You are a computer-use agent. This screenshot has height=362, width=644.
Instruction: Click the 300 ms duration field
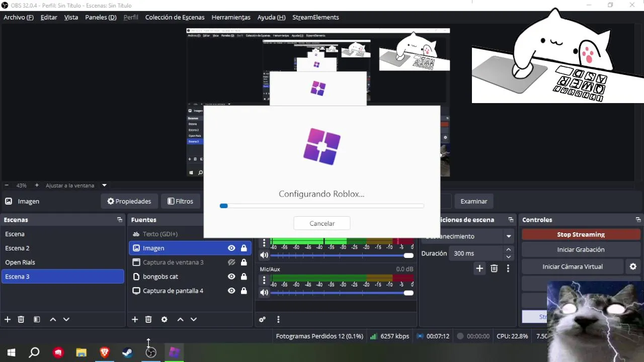[475, 253]
